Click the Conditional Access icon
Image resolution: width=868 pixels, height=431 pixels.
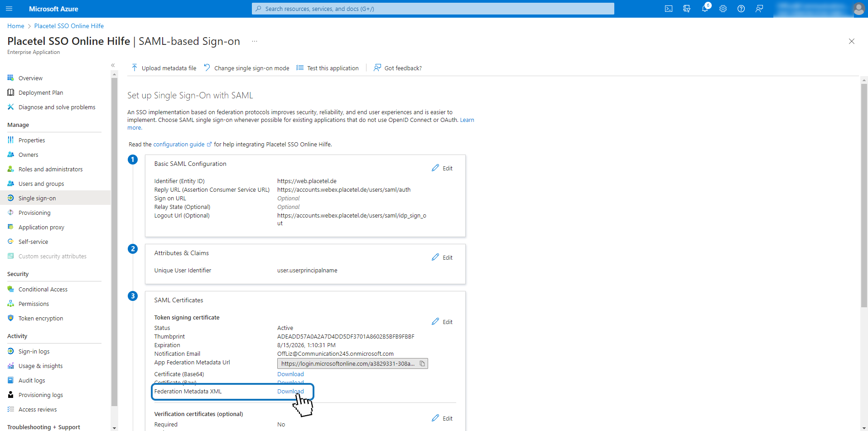[x=10, y=289]
